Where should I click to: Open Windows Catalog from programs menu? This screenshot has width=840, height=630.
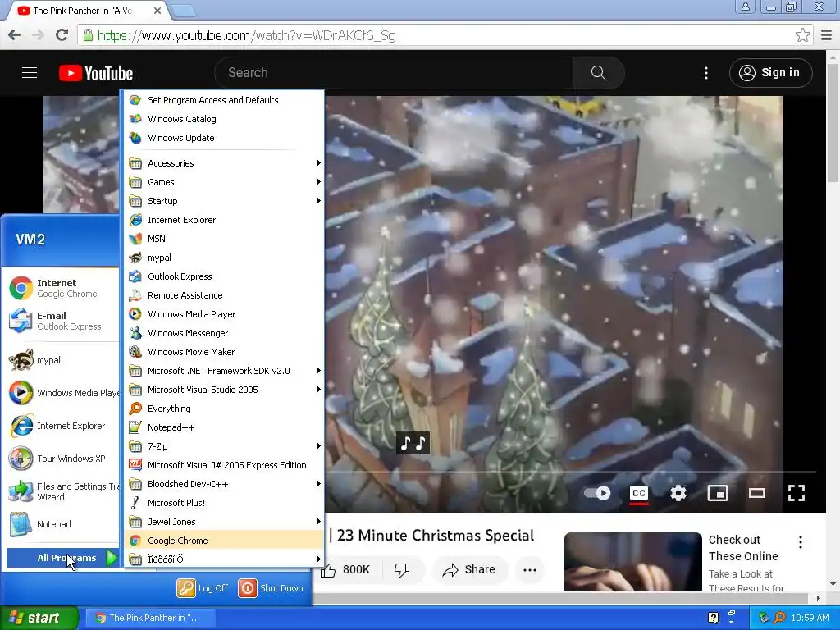click(224, 119)
